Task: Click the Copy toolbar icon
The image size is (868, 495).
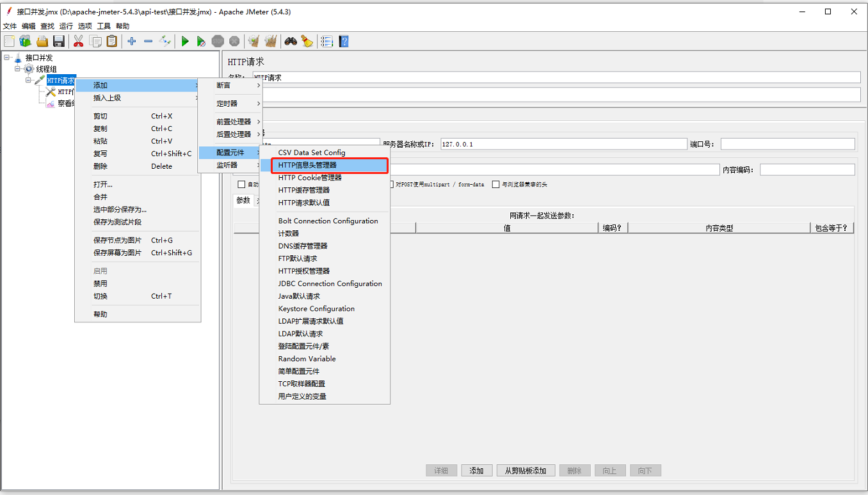Action: 95,42
